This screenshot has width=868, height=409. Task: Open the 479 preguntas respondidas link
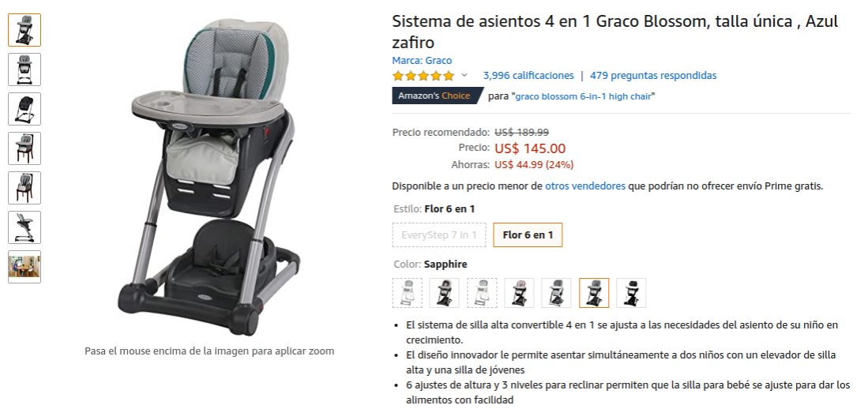[653, 75]
